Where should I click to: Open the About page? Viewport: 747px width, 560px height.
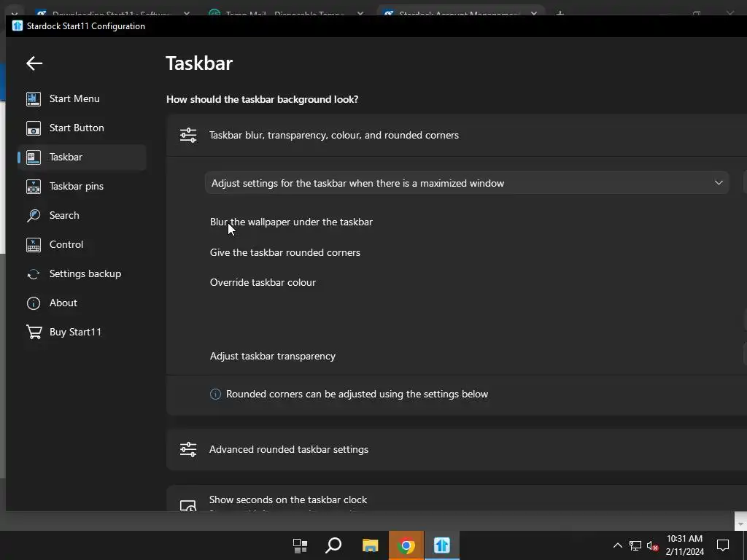(x=82, y=303)
